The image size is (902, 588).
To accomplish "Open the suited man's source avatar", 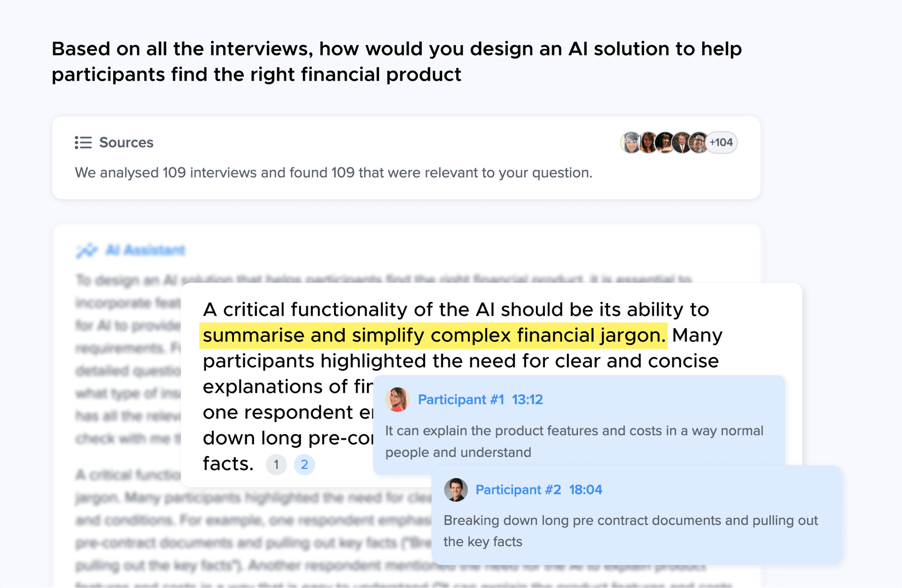I will coord(682,142).
